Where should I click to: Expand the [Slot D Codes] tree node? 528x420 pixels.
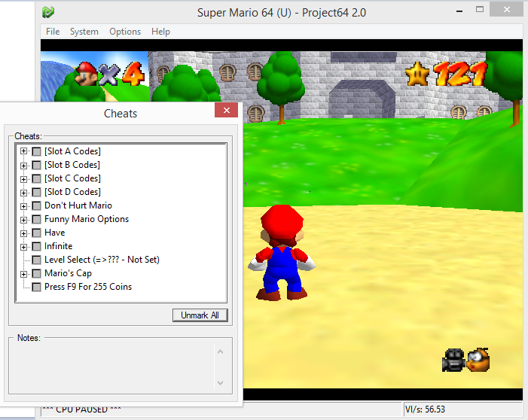pyautogui.click(x=23, y=193)
